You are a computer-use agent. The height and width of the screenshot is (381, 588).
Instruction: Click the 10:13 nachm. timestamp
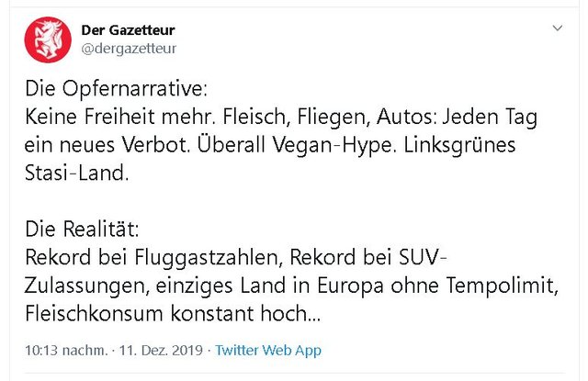point(66,351)
